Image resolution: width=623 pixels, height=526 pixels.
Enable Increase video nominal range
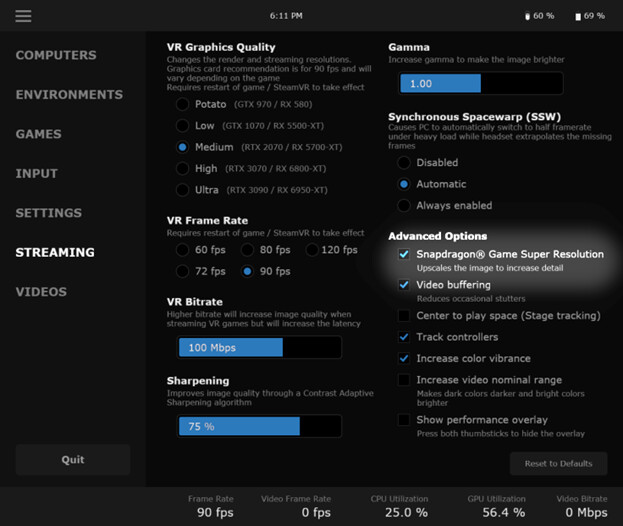404,380
